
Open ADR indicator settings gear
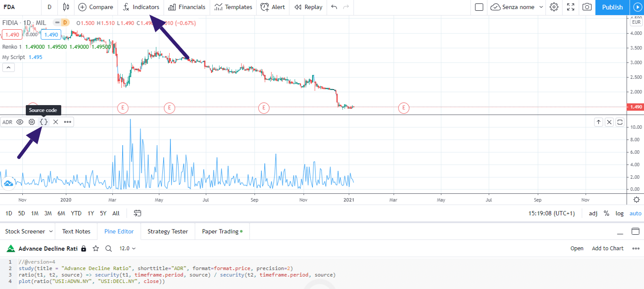[x=32, y=122]
